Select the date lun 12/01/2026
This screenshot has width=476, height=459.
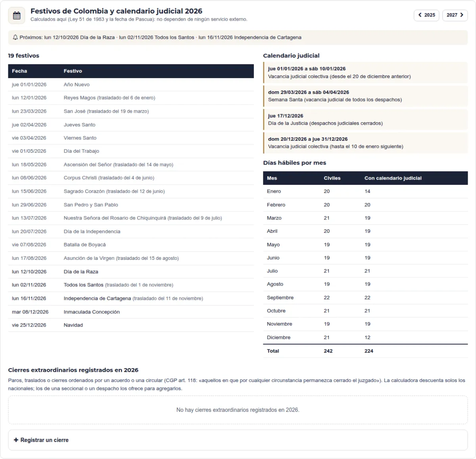coord(29,98)
